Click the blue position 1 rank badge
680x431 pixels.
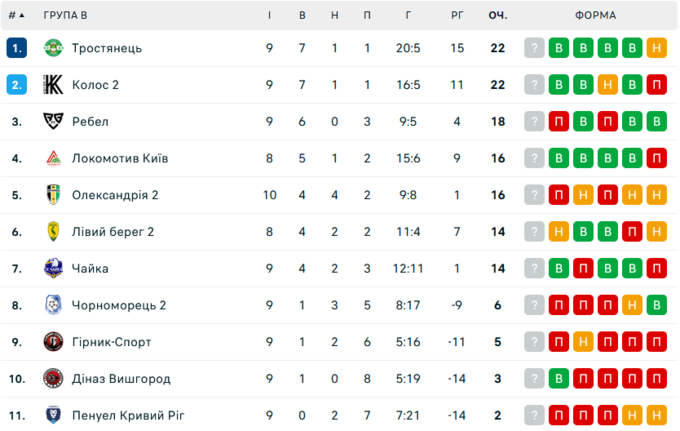pyautogui.click(x=16, y=48)
